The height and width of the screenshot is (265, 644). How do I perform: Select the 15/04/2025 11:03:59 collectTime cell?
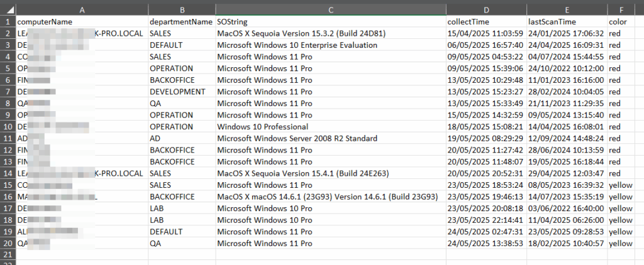(x=485, y=33)
